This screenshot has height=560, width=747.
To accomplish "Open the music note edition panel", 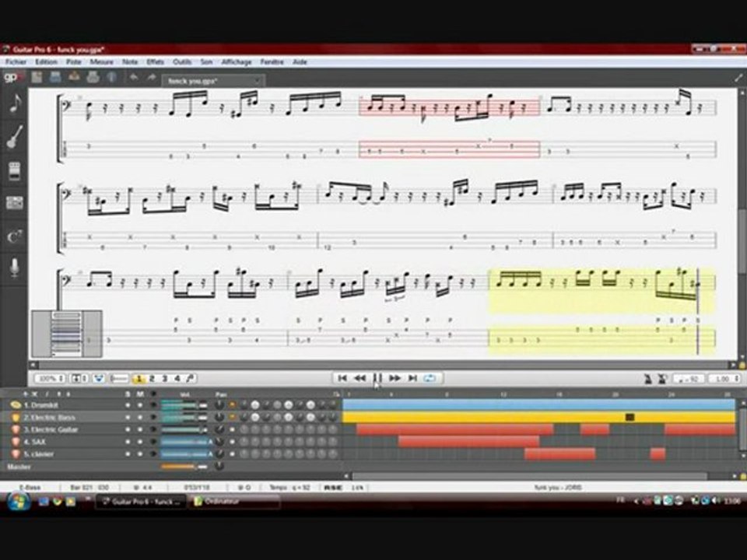I will pos(15,103).
